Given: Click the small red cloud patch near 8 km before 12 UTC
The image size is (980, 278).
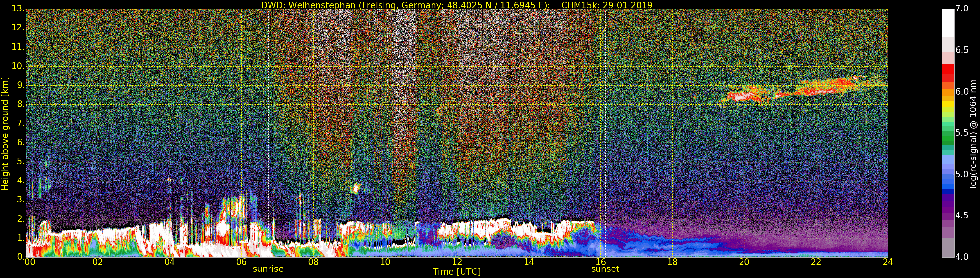Looking at the screenshot, I should 439,111.
